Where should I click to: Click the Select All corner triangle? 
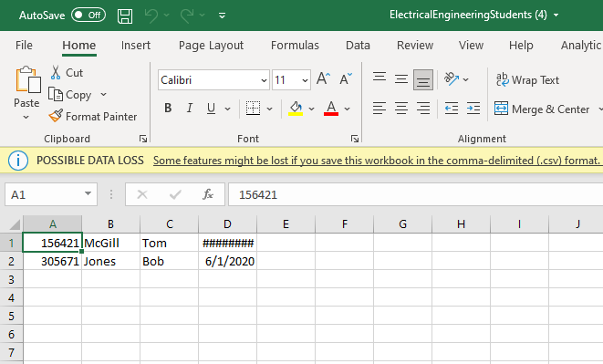pyautogui.click(x=14, y=224)
